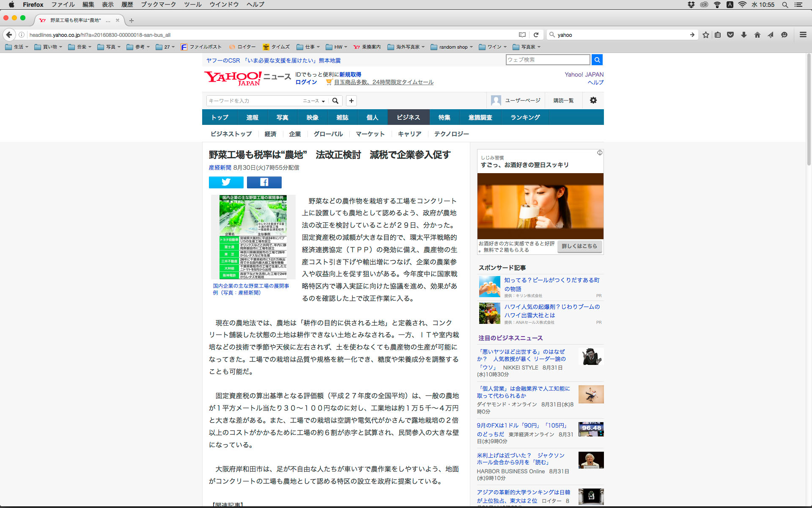Click the blue web search magnifier button
812x508 pixels.
point(597,60)
